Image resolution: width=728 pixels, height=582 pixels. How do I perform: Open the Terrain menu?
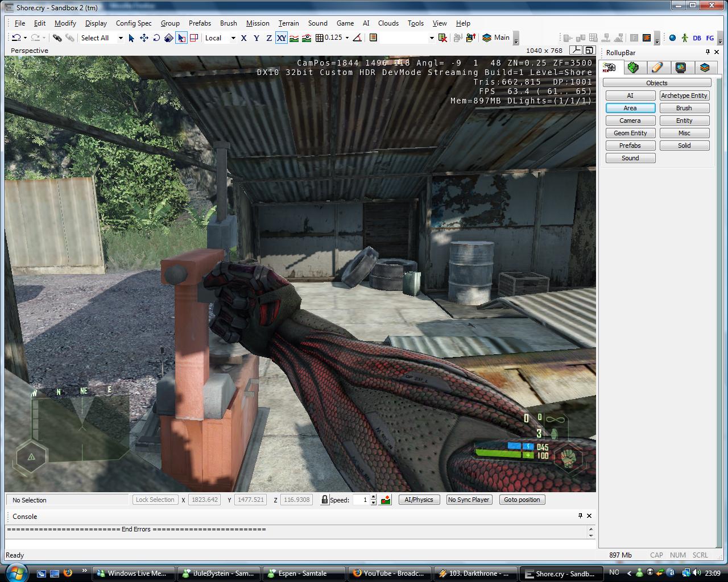point(288,23)
